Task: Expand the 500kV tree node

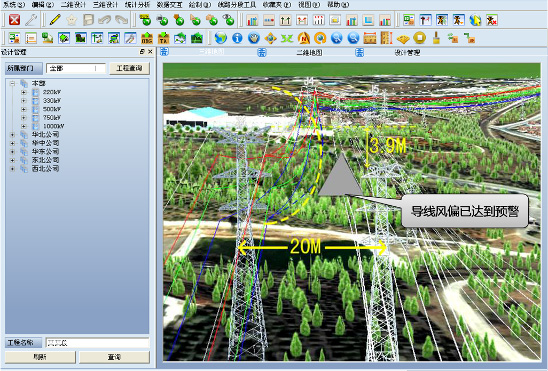Action: pyautogui.click(x=24, y=109)
